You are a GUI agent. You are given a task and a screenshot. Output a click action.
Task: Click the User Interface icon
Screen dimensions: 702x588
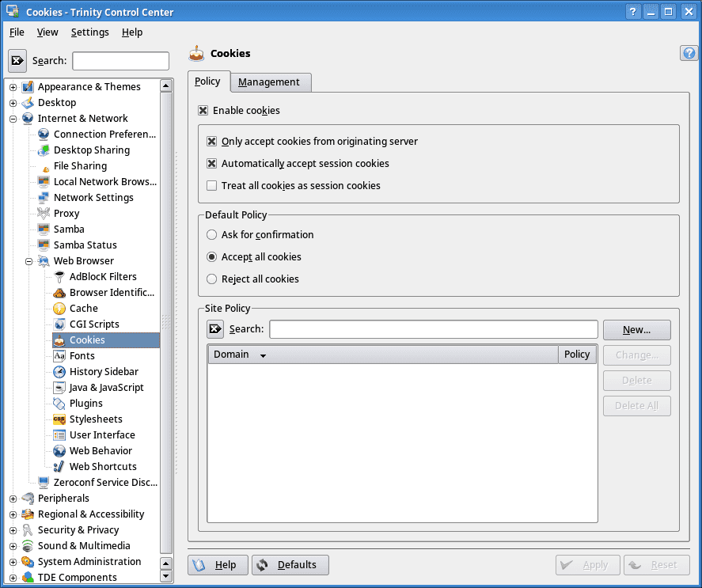point(59,434)
